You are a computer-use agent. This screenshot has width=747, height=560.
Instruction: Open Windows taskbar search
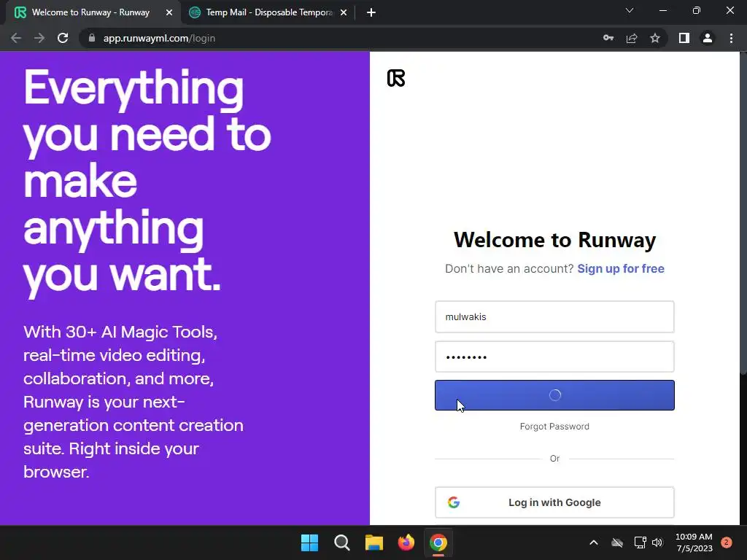[342, 542]
